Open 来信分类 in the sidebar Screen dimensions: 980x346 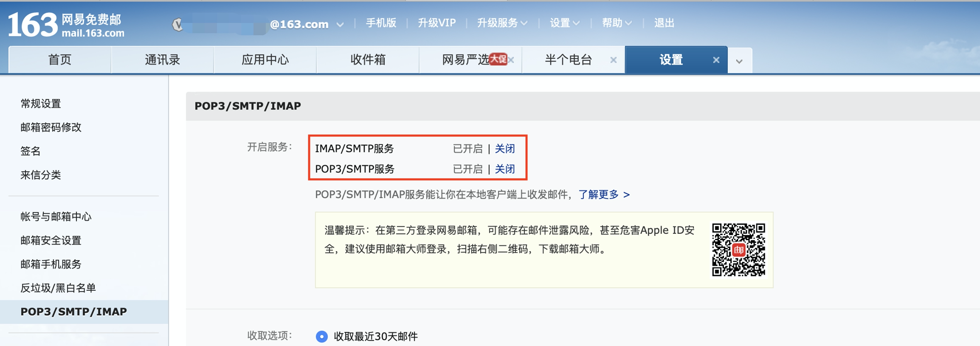(41, 175)
